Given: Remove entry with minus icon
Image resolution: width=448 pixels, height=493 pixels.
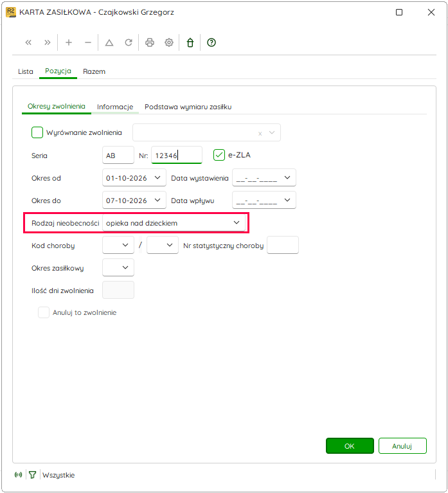Looking at the screenshot, I should tap(88, 42).
